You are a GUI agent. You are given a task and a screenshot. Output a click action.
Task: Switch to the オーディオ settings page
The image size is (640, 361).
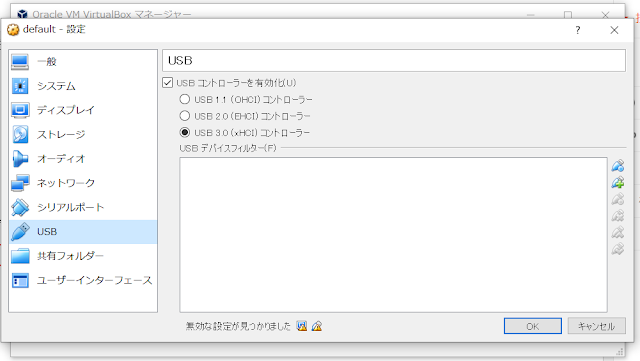tap(83, 158)
